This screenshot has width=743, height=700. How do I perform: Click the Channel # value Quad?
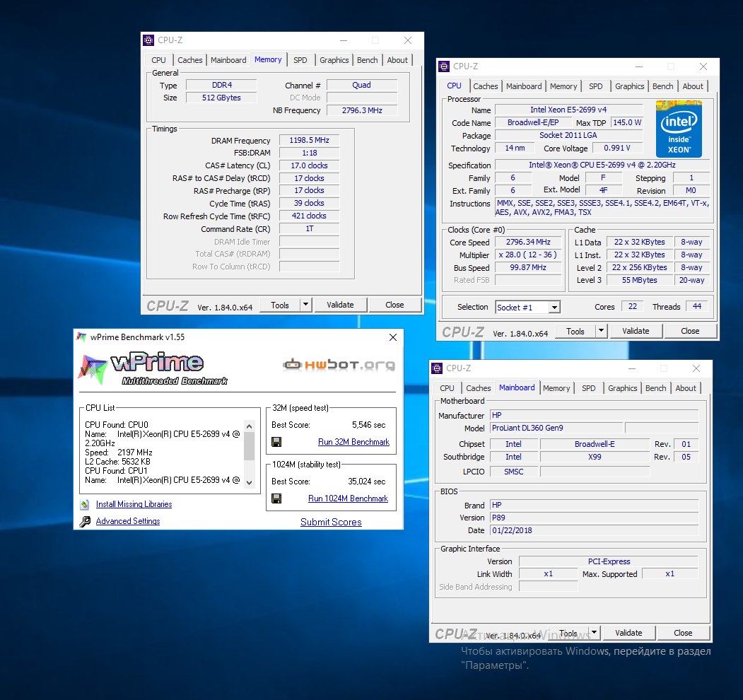pyautogui.click(x=361, y=86)
